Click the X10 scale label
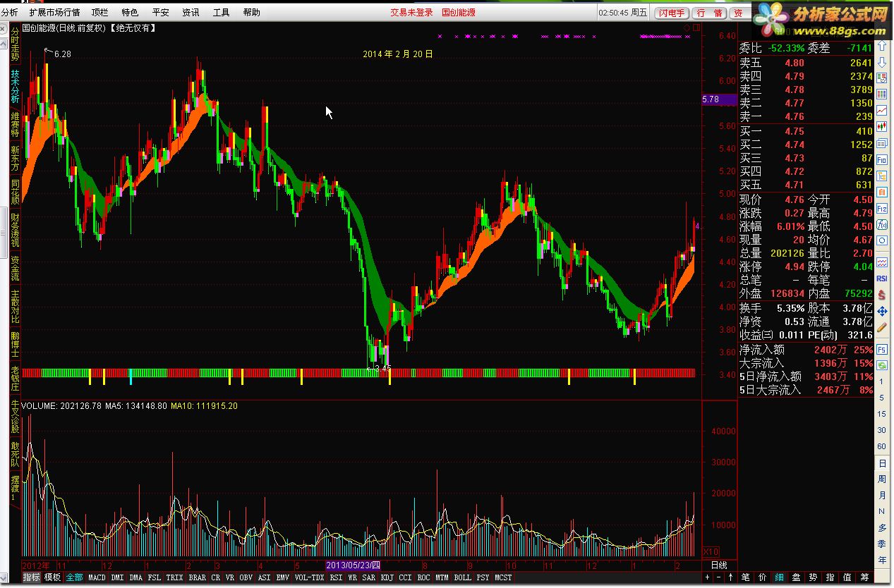 [x=712, y=552]
